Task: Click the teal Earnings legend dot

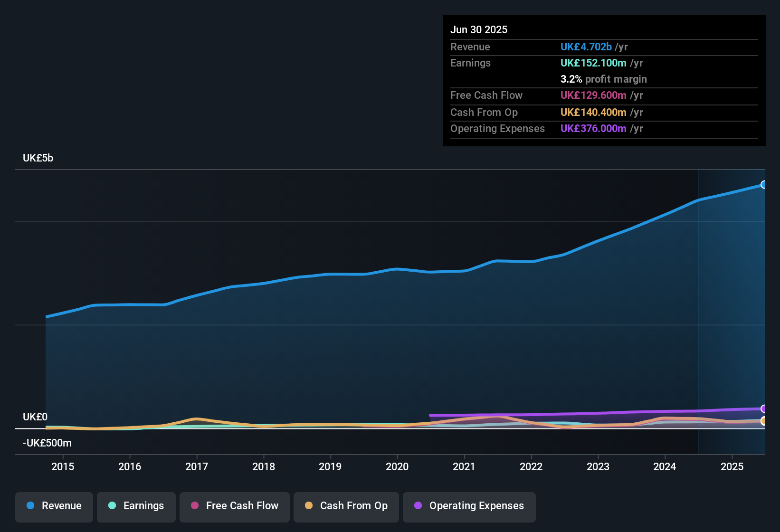Action: tap(112, 506)
